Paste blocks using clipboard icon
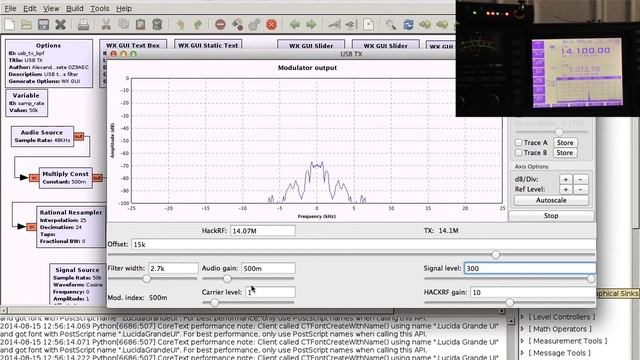This screenshot has width=640, height=360. pos(140,24)
